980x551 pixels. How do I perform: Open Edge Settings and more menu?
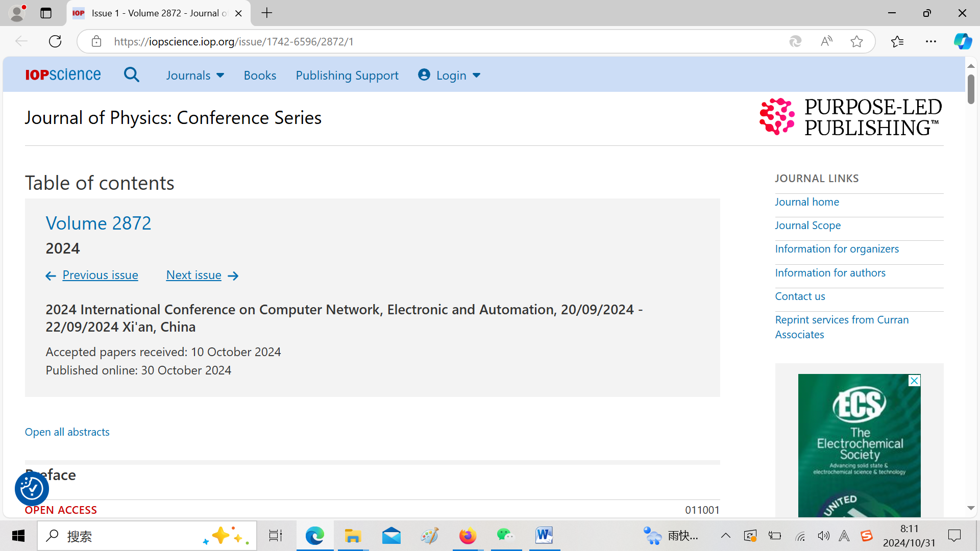[x=930, y=41]
